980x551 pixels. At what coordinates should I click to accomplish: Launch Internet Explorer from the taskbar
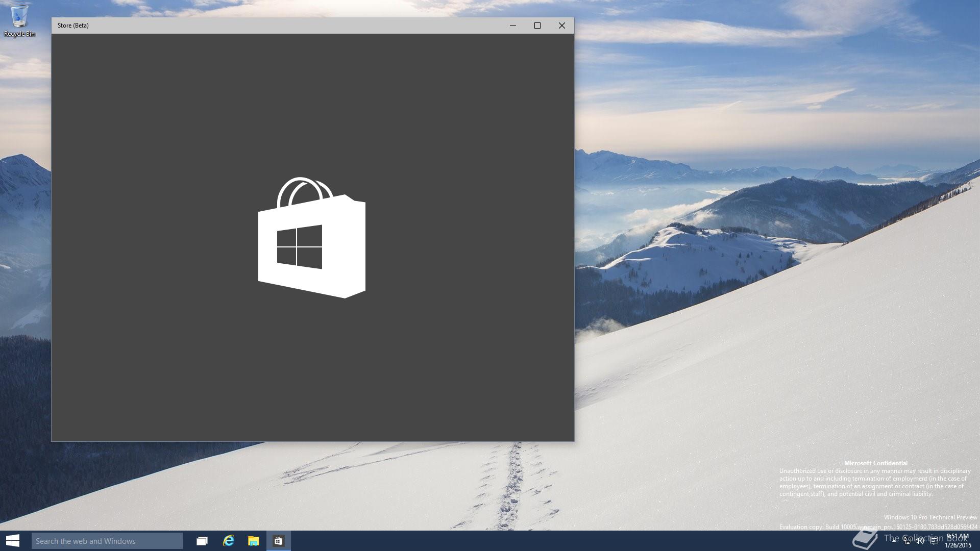point(228,541)
